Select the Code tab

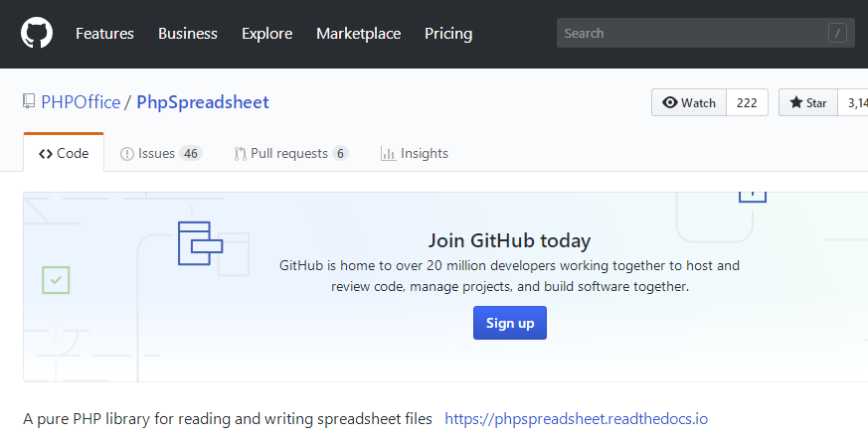[x=64, y=153]
